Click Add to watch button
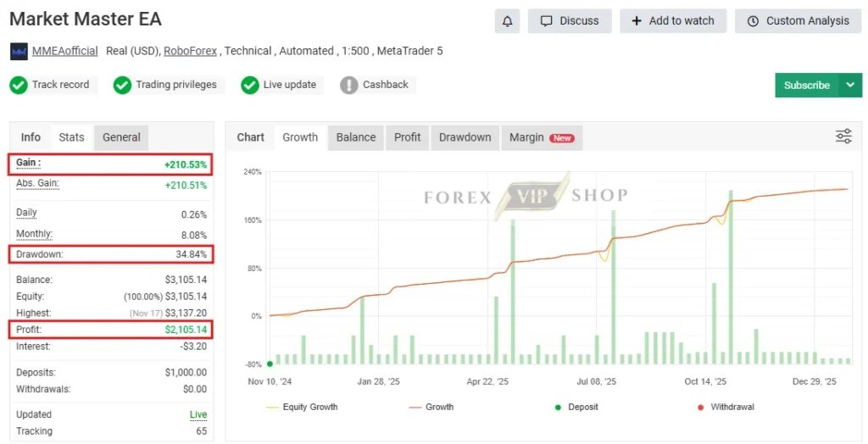 pos(673,21)
